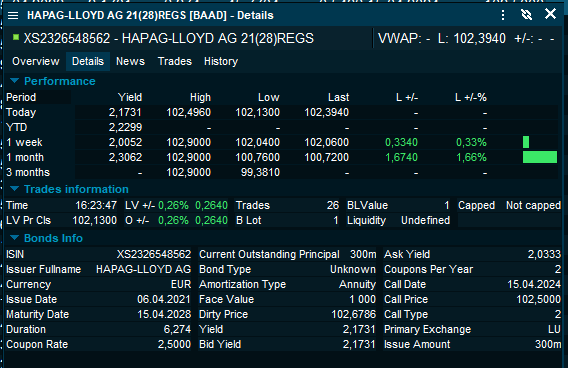The width and height of the screenshot is (568, 368).
Task: Switch to the Overview tab
Action: point(36,61)
